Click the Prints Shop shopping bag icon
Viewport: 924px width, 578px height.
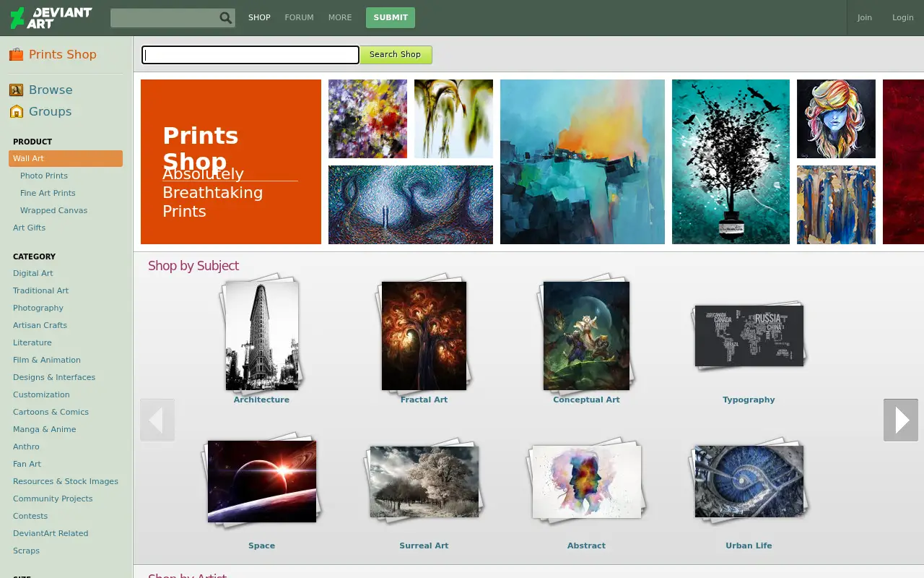(16, 54)
